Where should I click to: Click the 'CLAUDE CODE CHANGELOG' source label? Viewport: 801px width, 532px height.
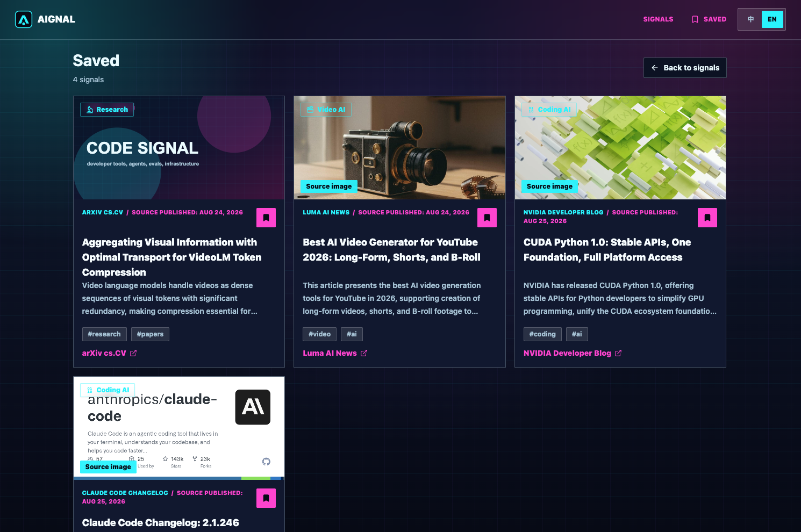coord(125,493)
